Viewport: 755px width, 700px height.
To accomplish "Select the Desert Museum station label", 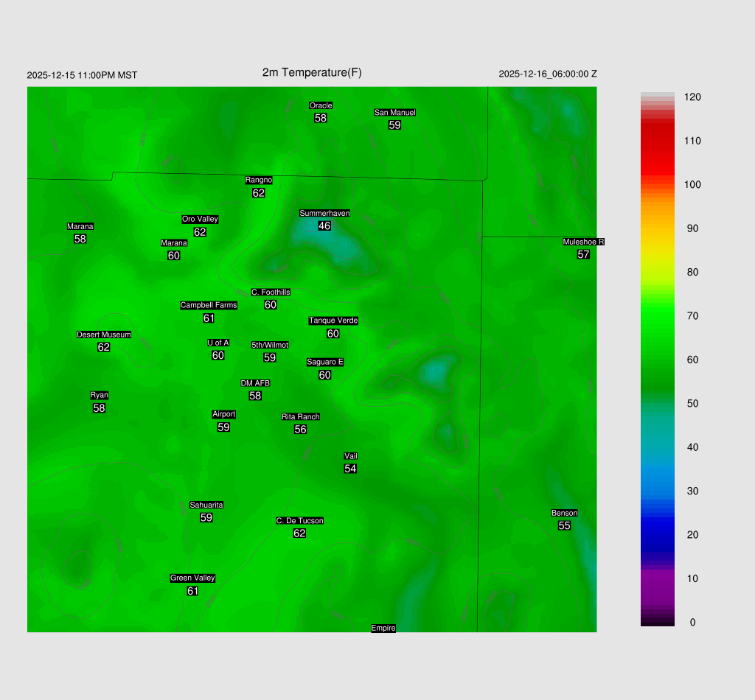I will [104, 335].
